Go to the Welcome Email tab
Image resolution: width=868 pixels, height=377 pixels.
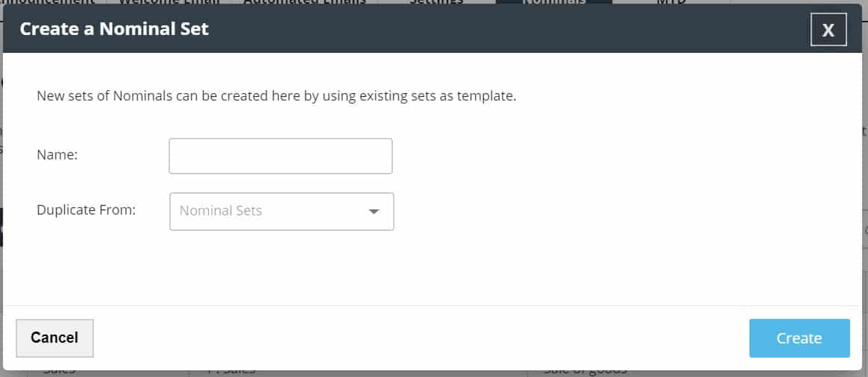(169, 2)
